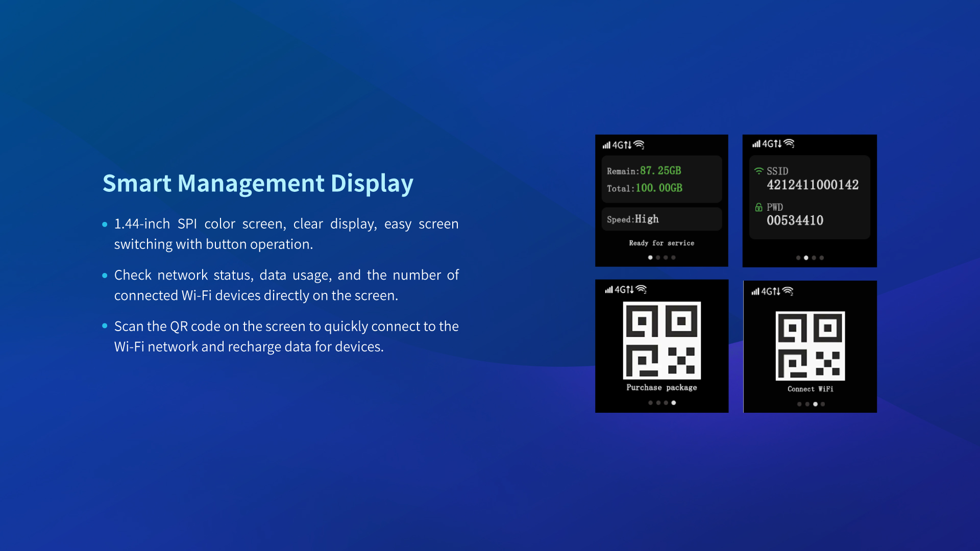Click the 'Purchase package' caption

point(661,388)
